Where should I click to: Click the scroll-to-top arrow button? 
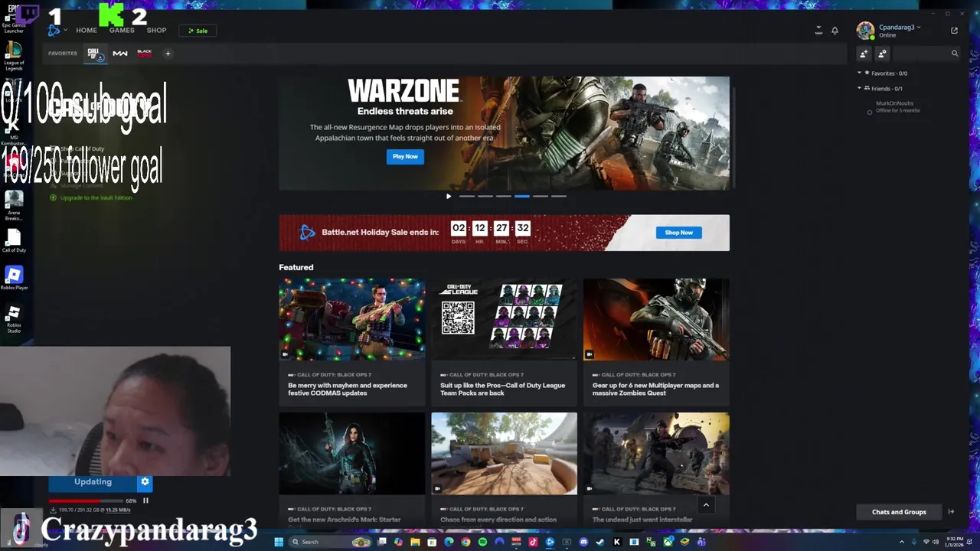point(706,504)
